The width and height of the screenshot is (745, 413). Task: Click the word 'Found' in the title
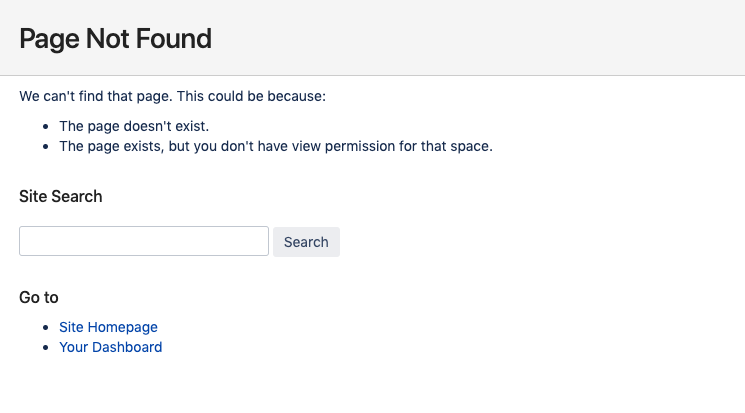click(174, 38)
